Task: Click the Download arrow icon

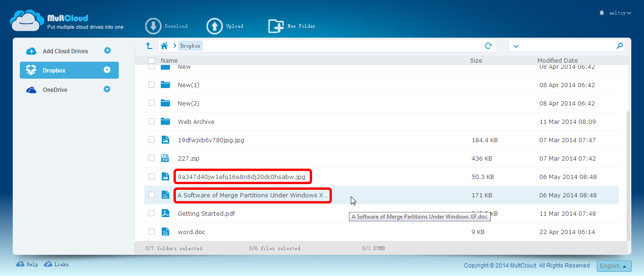Action: pyautogui.click(x=153, y=26)
